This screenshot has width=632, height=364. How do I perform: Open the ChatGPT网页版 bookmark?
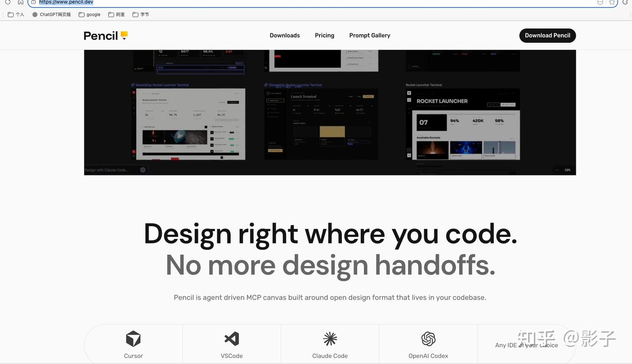point(52,14)
